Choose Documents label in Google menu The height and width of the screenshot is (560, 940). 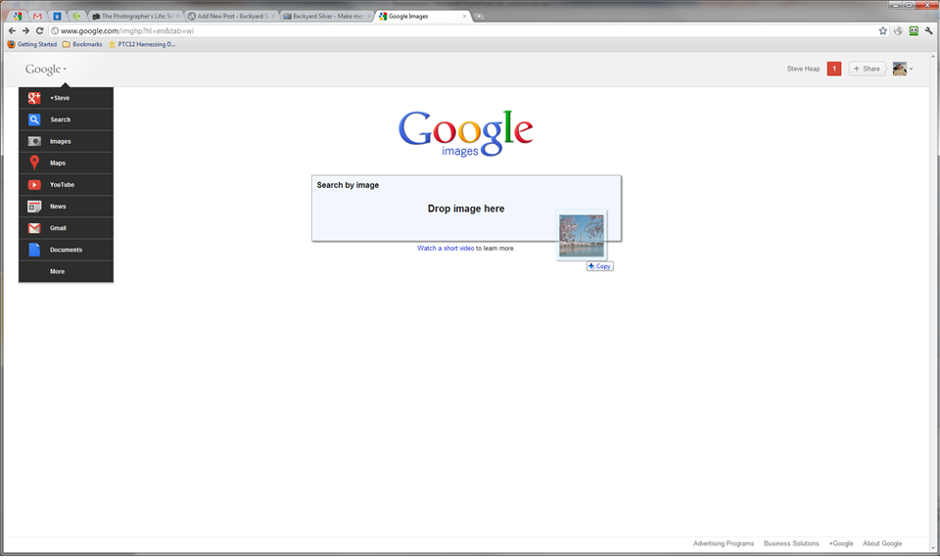click(x=66, y=250)
